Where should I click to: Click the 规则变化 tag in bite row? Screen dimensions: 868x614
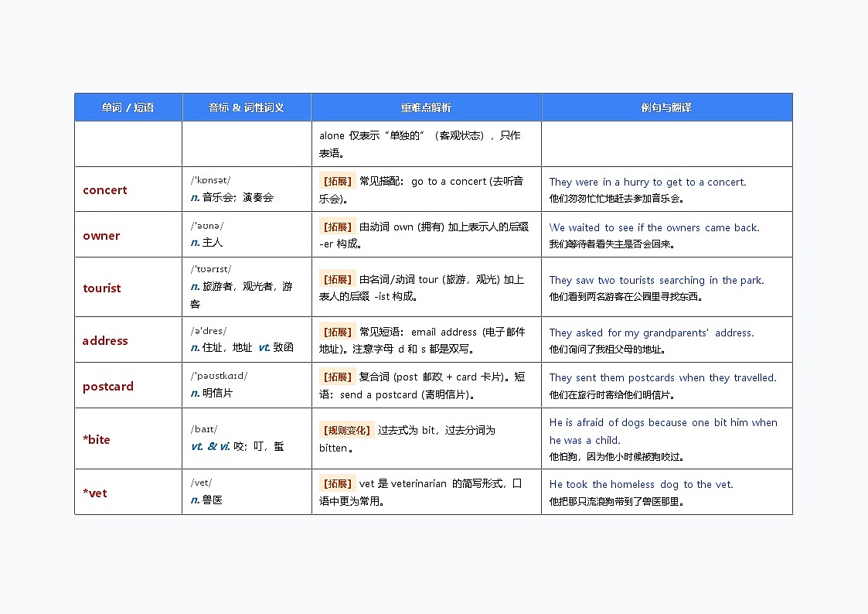pyautogui.click(x=346, y=430)
